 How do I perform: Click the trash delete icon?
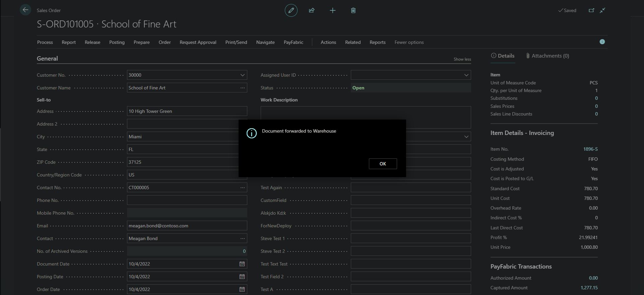tap(353, 10)
